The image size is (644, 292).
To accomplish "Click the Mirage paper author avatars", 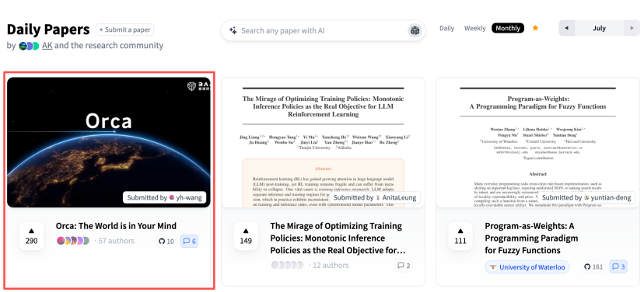I will (x=288, y=266).
